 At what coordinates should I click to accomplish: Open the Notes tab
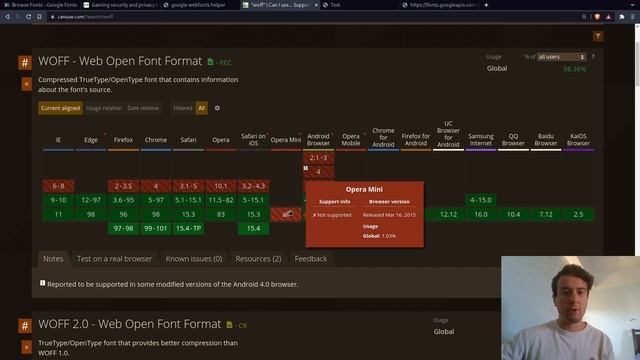point(53,259)
